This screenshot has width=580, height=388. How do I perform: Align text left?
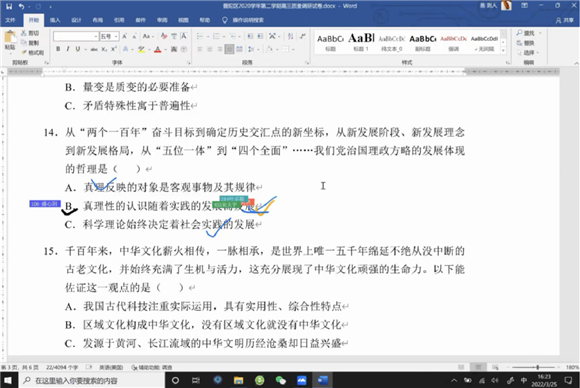(x=200, y=49)
